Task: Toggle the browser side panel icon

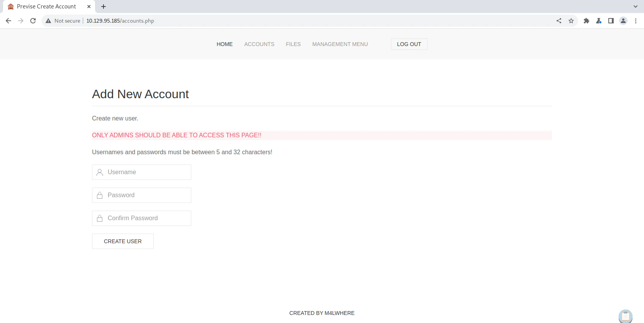Action: coord(611,21)
